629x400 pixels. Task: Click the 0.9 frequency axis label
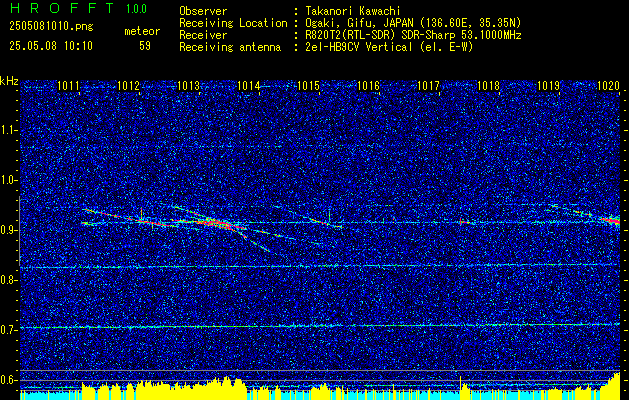pos(9,230)
